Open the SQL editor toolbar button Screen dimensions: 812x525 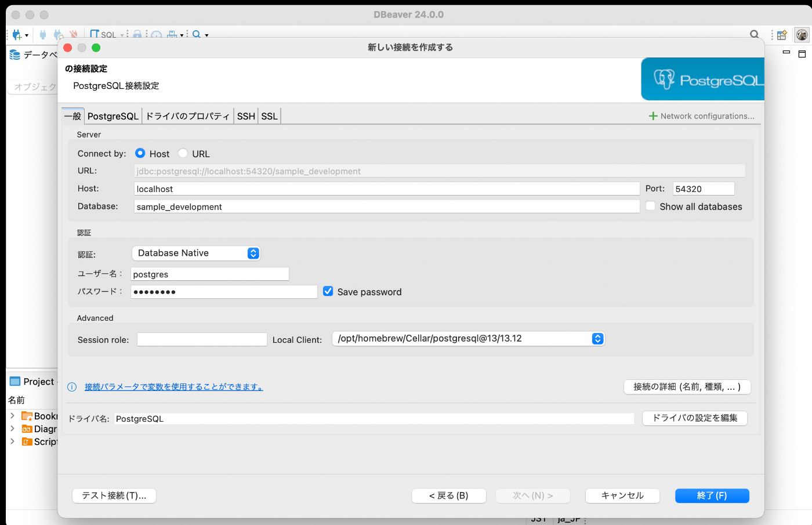coord(104,35)
